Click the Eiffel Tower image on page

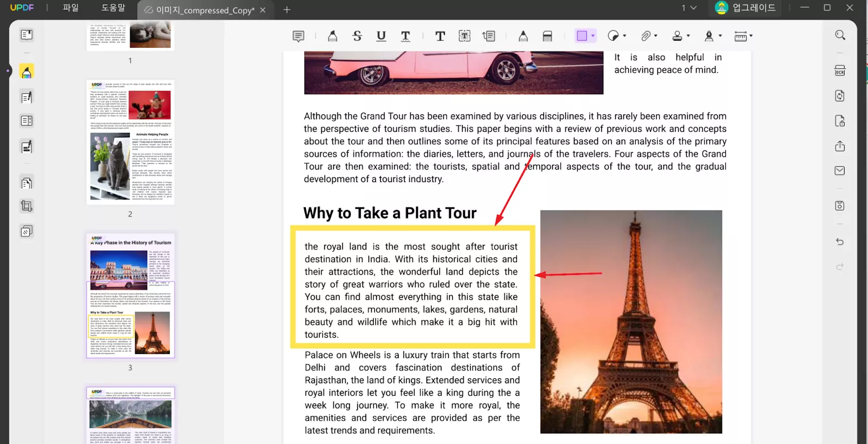click(631, 322)
